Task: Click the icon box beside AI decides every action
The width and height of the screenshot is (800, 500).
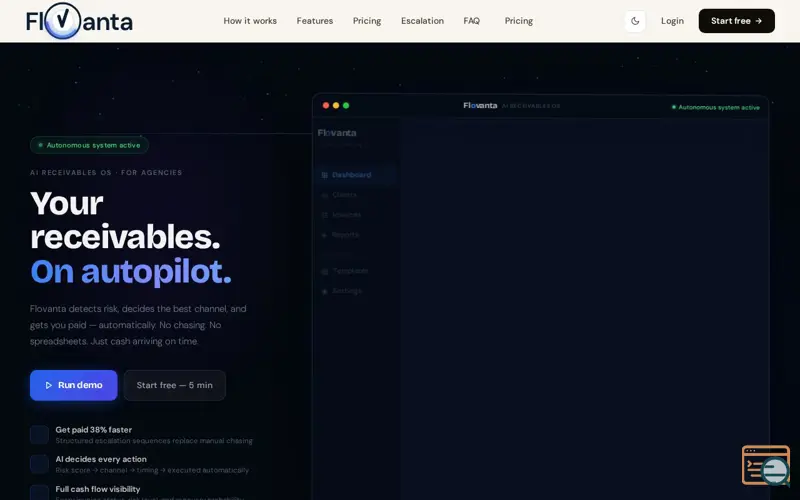Action: tap(39, 464)
